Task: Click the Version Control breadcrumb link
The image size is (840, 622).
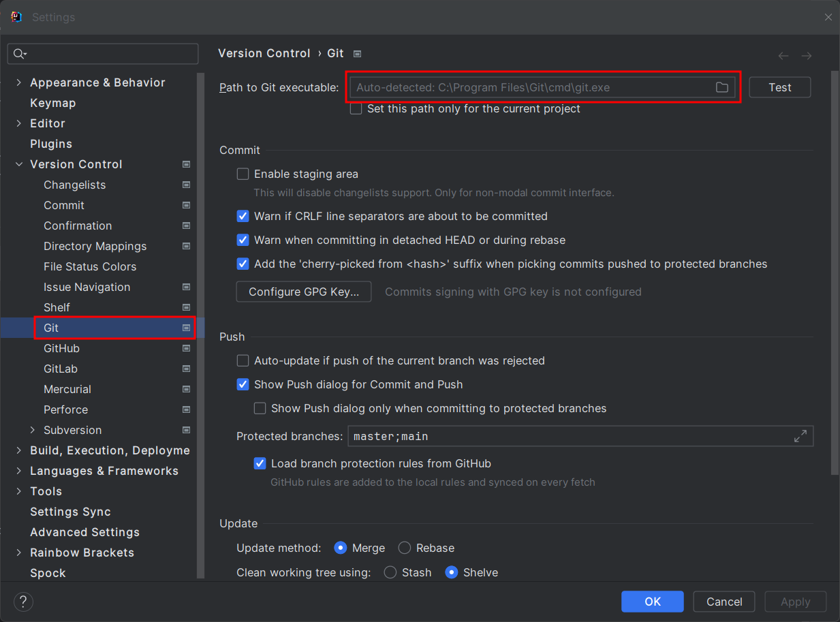Action: tap(264, 53)
